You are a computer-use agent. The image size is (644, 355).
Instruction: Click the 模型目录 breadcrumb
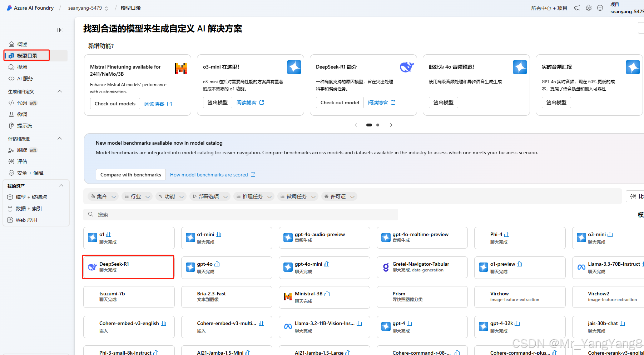click(x=131, y=8)
